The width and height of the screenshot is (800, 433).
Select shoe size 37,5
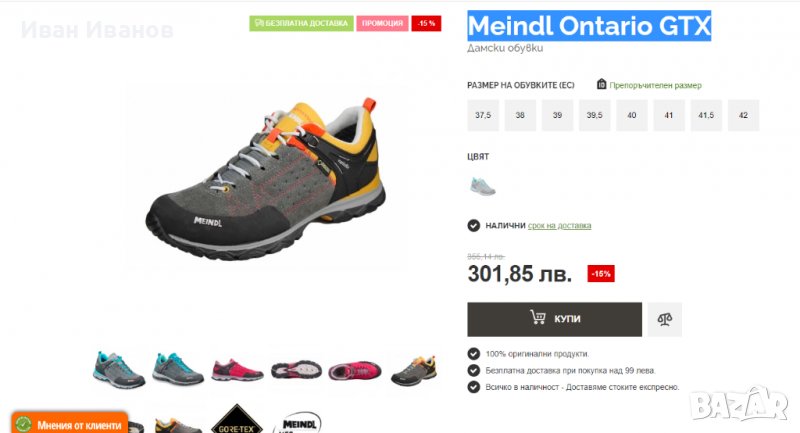click(483, 115)
